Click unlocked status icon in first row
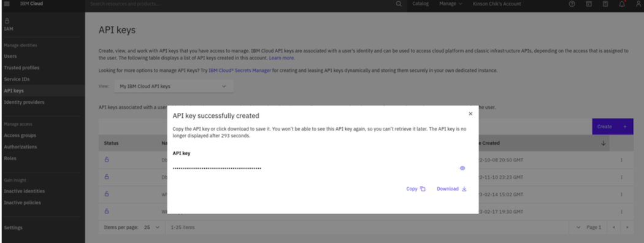 tap(107, 160)
